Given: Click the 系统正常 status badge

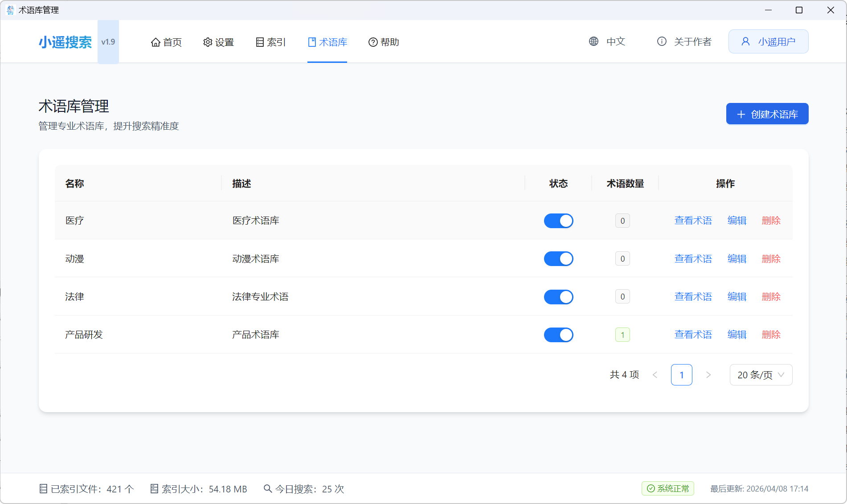Looking at the screenshot, I should pos(667,488).
